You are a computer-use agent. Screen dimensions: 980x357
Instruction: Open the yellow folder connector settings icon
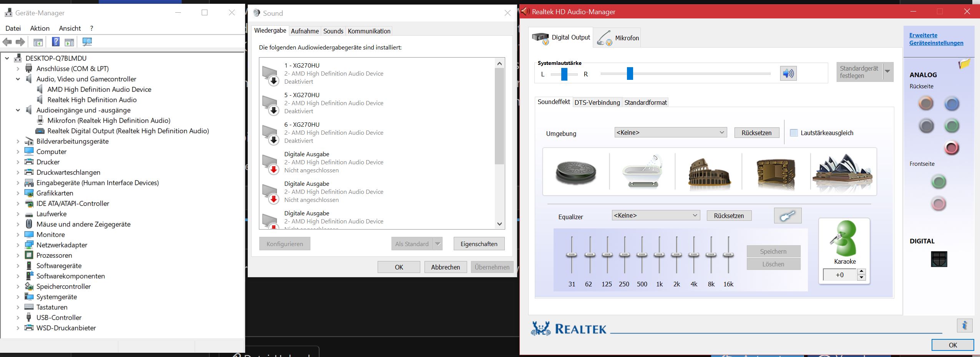click(x=964, y=64)
